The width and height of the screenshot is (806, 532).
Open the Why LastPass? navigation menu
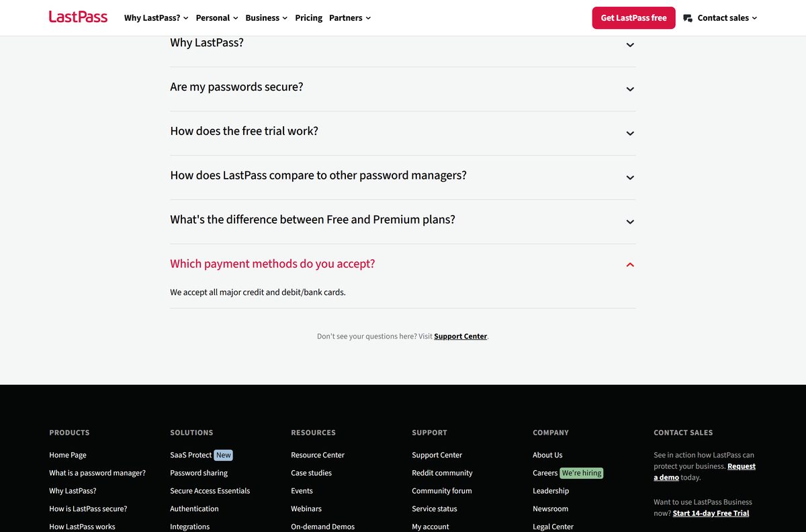(156, 18)
